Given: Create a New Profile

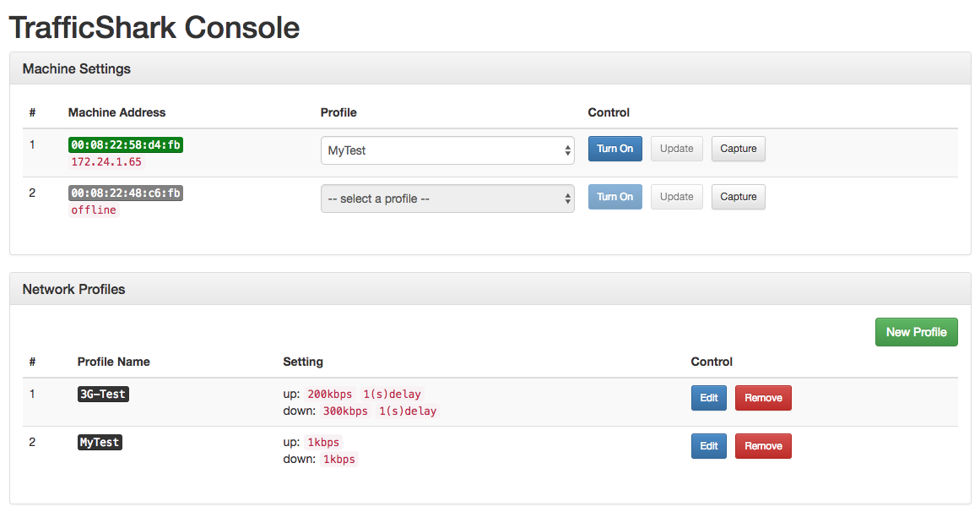Looking at the screenshot, I should [x=916, y=332].
